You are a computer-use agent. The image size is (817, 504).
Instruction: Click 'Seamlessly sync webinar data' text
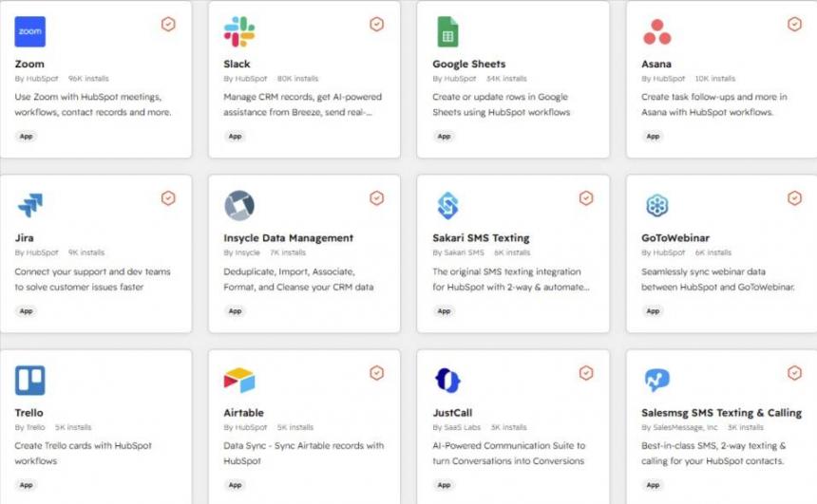[x=718, y=279]
